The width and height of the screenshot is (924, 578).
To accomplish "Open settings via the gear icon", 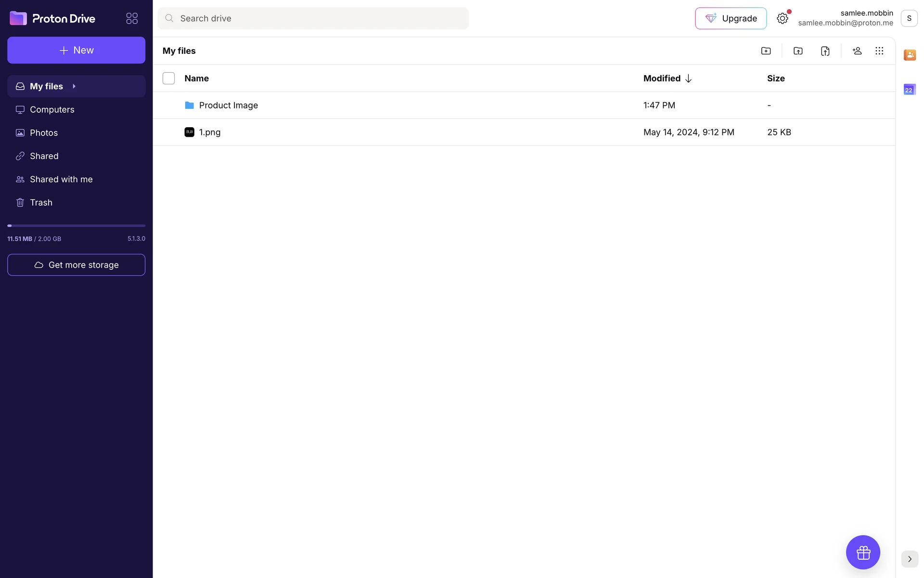I will [x=783, y=18].
